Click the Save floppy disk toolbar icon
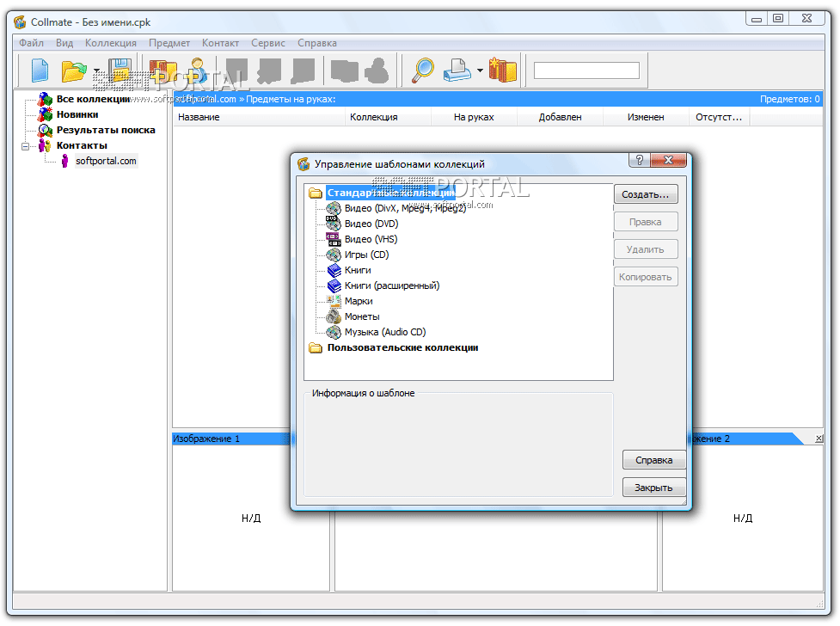The height and width of the screenshot is (626, 840). click(x=120, y=70)
